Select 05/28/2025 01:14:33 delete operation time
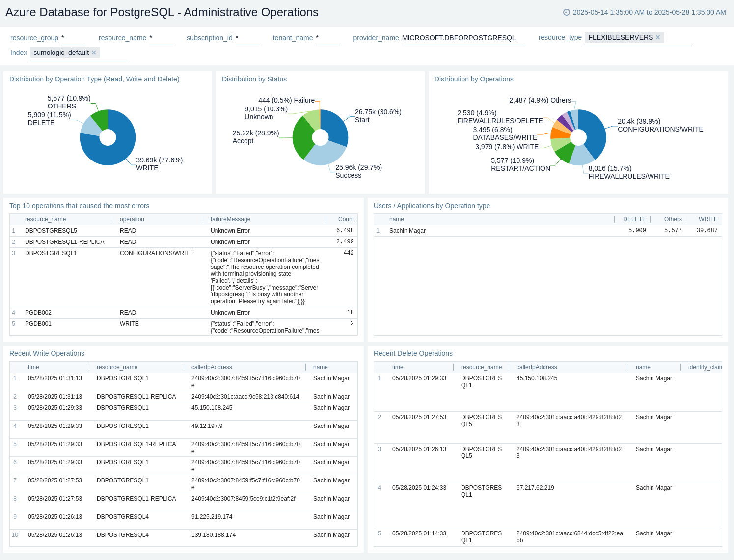 coord(419,533)
